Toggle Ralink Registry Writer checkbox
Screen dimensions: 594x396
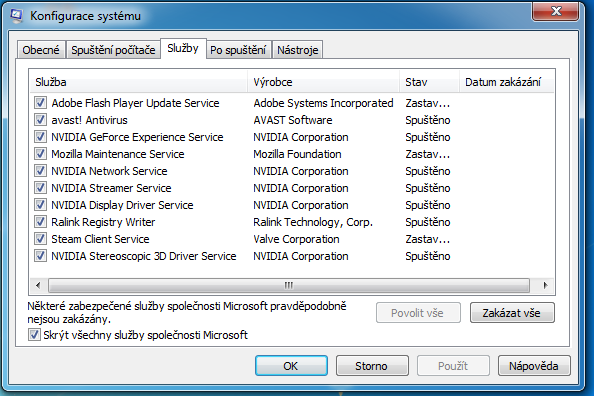tap(40, 222)
